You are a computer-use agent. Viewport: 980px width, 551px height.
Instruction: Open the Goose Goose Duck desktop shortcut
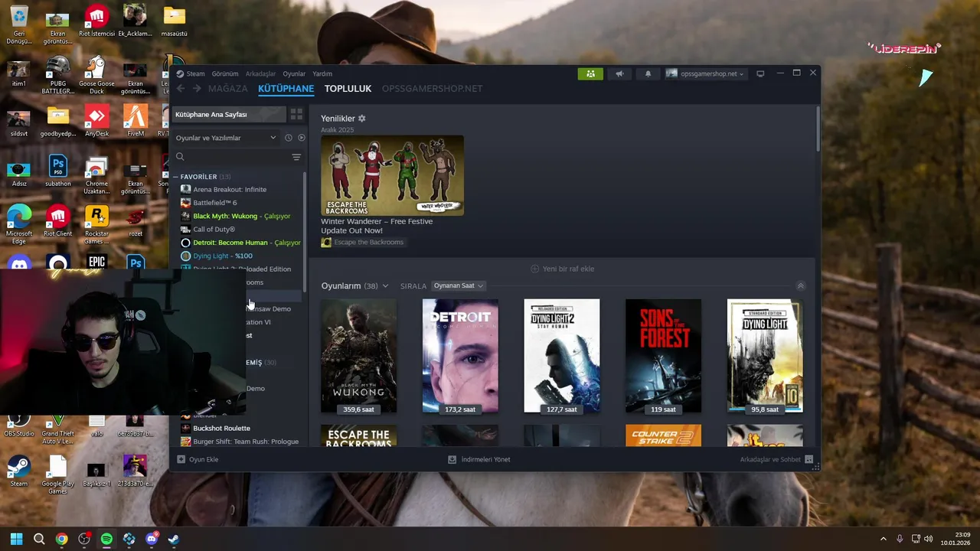pos(96,75)
